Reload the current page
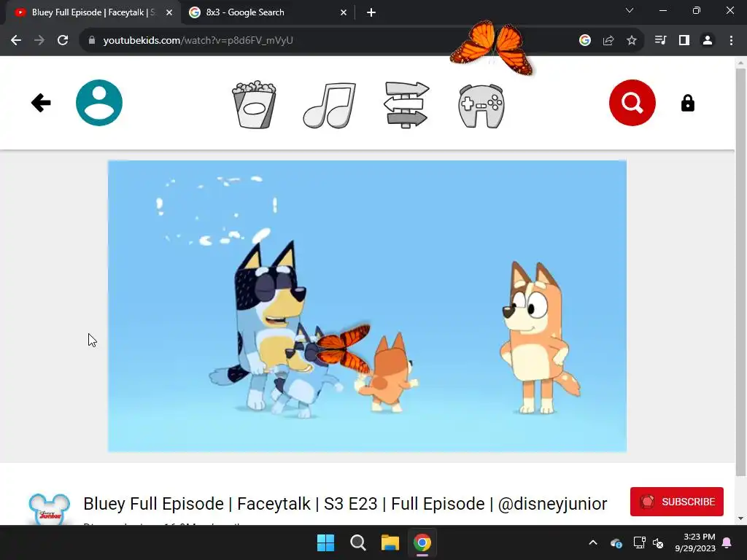This screenshot has width=747, height=560. (63, 41)
